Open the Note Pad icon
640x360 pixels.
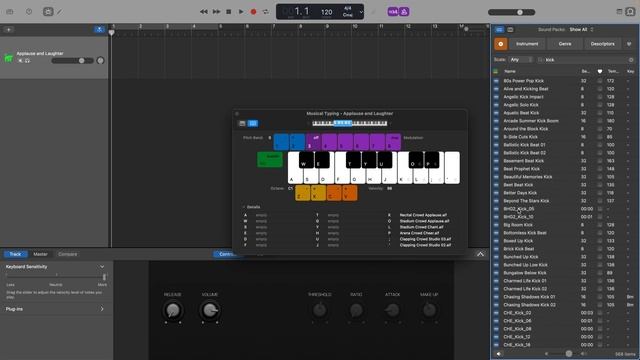pyautogui.click(x=619, y=12)
